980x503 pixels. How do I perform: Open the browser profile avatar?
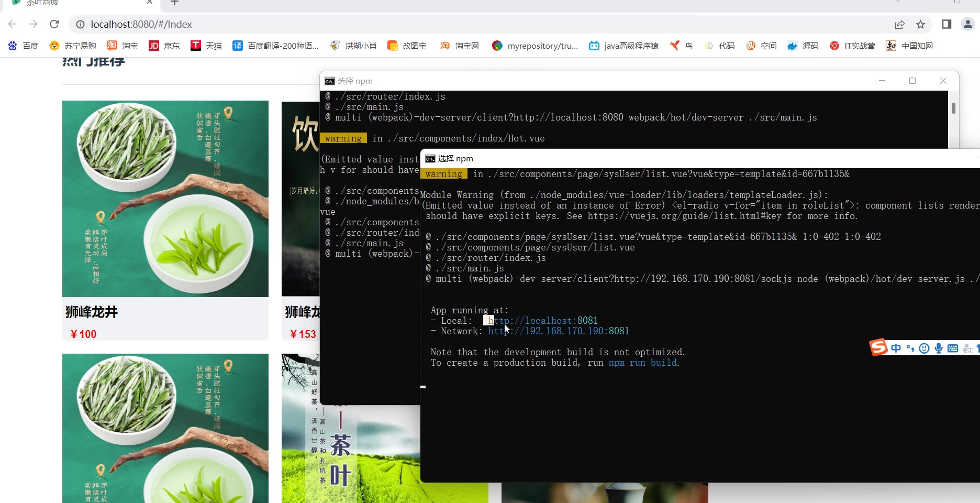(x=968, y=24)
